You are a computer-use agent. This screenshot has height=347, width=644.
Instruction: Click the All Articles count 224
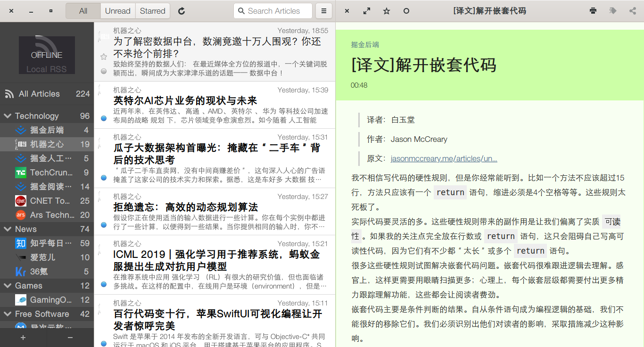tap(83, 94)
